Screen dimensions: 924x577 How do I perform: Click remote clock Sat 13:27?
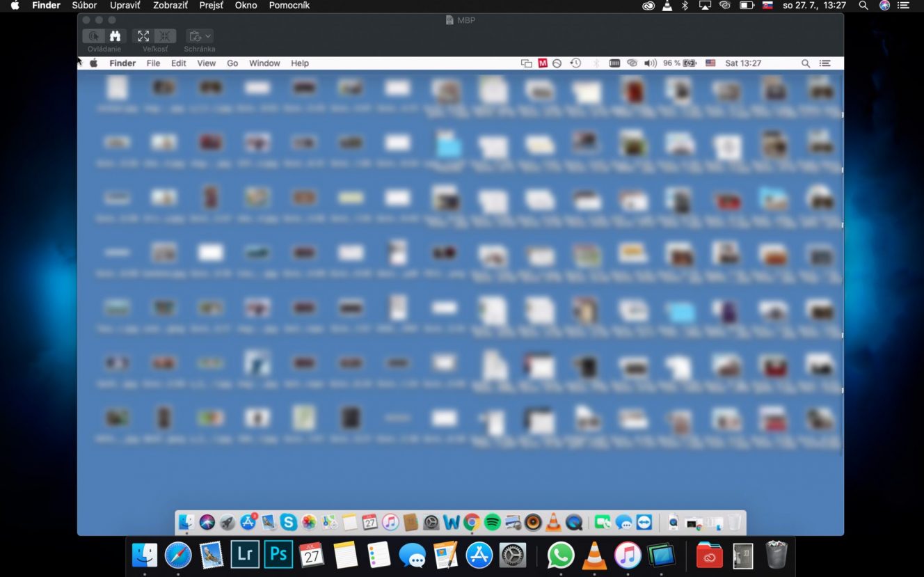click(743, 63)
